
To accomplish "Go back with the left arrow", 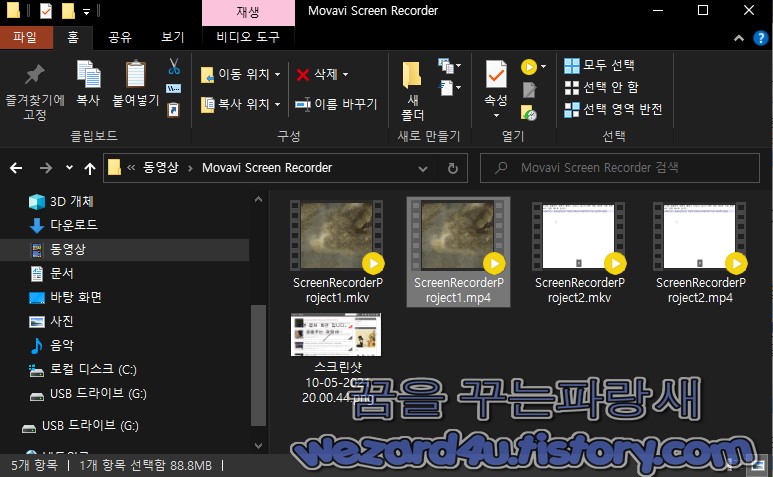I will (x=16, y=169).
